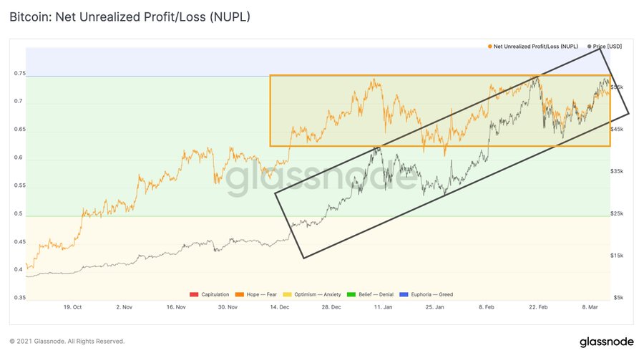The width and height of the screenshot is (644, 358).
Task: Click the $45k price axis label
Action: click(x=617, y=129)
